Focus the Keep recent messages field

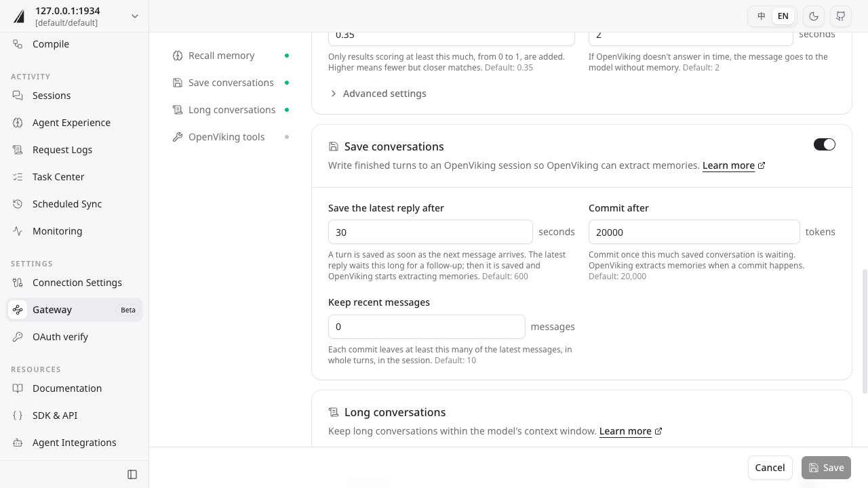[427, 327]
